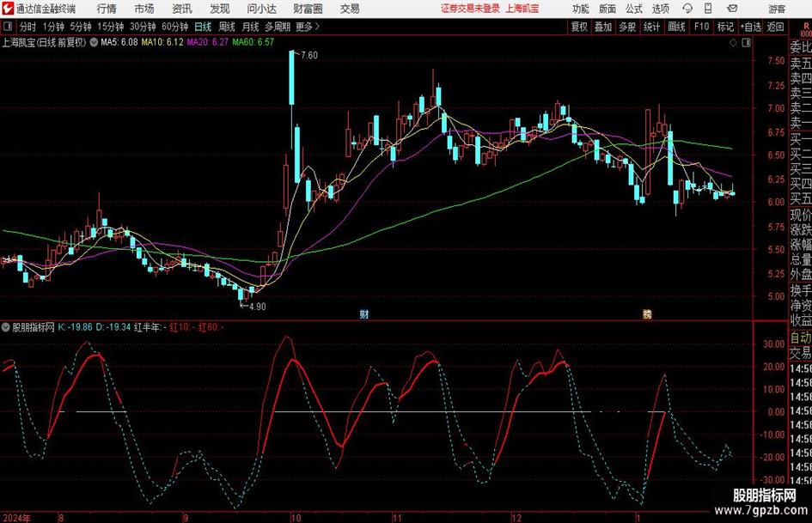
Task: Toggle the left sidebar panel icon
Action: pos(8,27)
